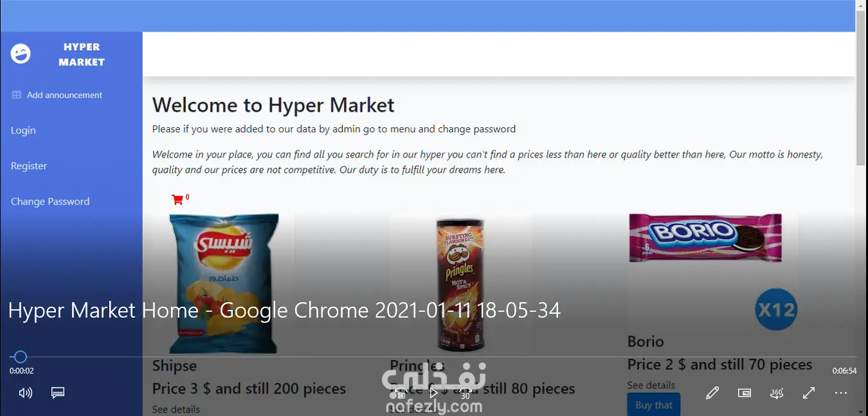
Task: Click the Welcome to Hyper Market heading
Action: [273, 105]
